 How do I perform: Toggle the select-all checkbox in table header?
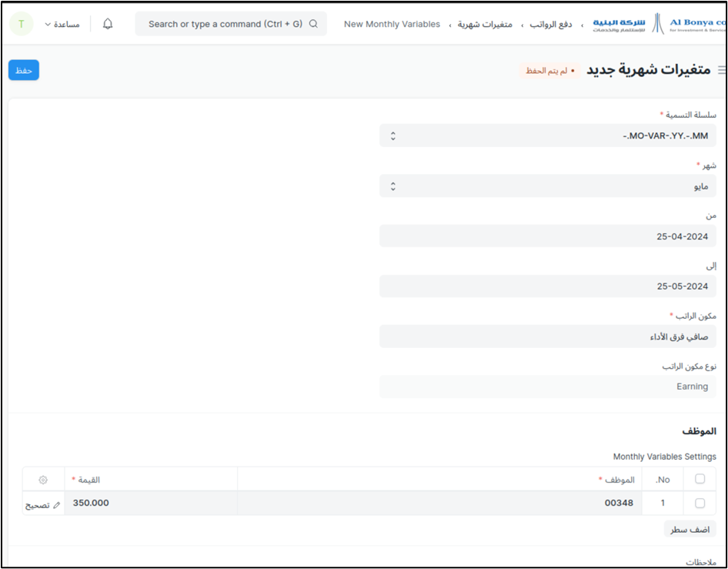(x=700, y=479)
